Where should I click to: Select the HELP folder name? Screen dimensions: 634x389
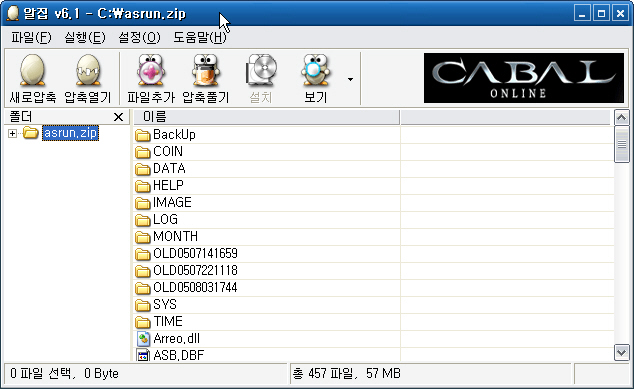(x=168, y=185)
